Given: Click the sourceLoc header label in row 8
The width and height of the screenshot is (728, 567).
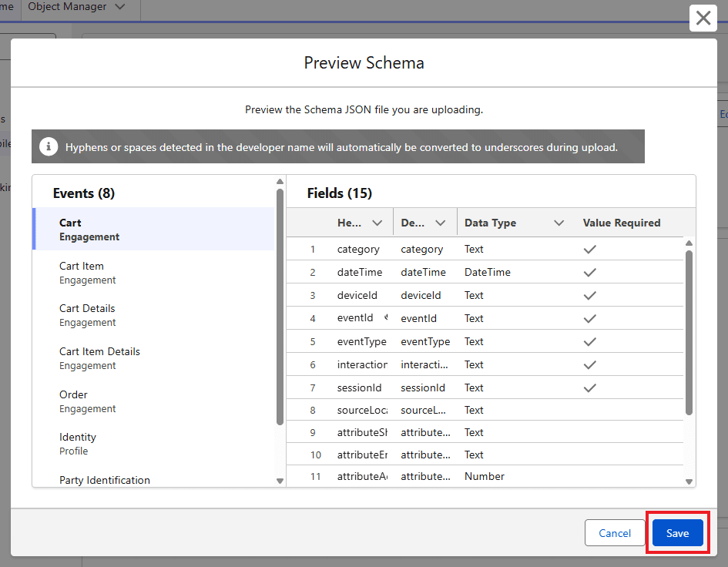Looking at the screenshot, I should click(362, 410).
